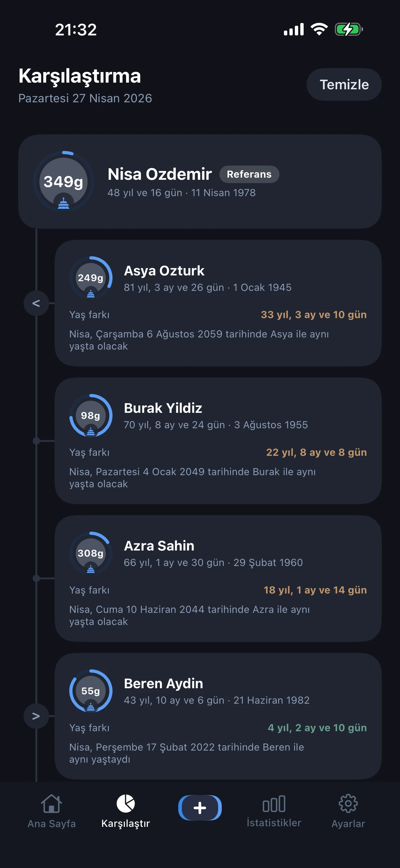
Task: Tap Beren Aydin's 55g countdown ring
Action: 91,691
